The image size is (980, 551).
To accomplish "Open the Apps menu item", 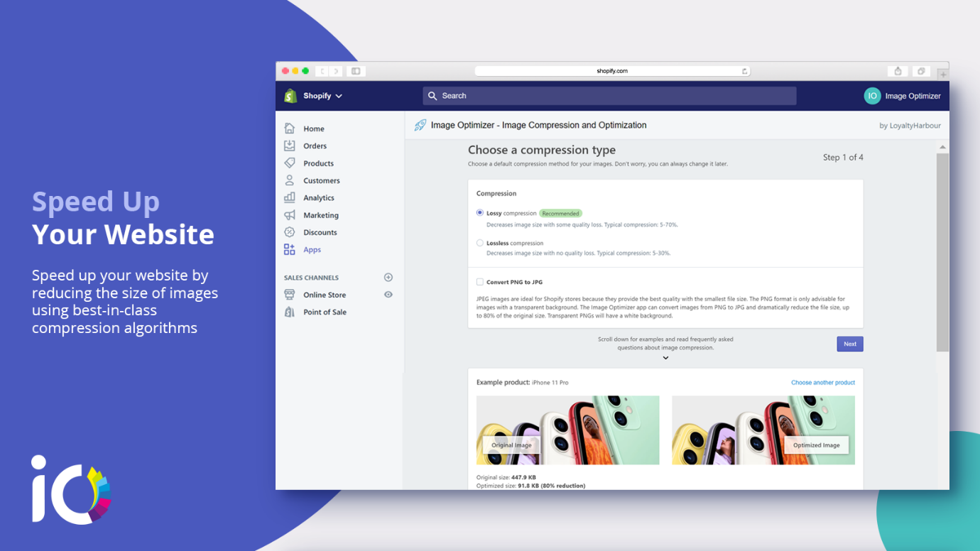I will 312,250.
